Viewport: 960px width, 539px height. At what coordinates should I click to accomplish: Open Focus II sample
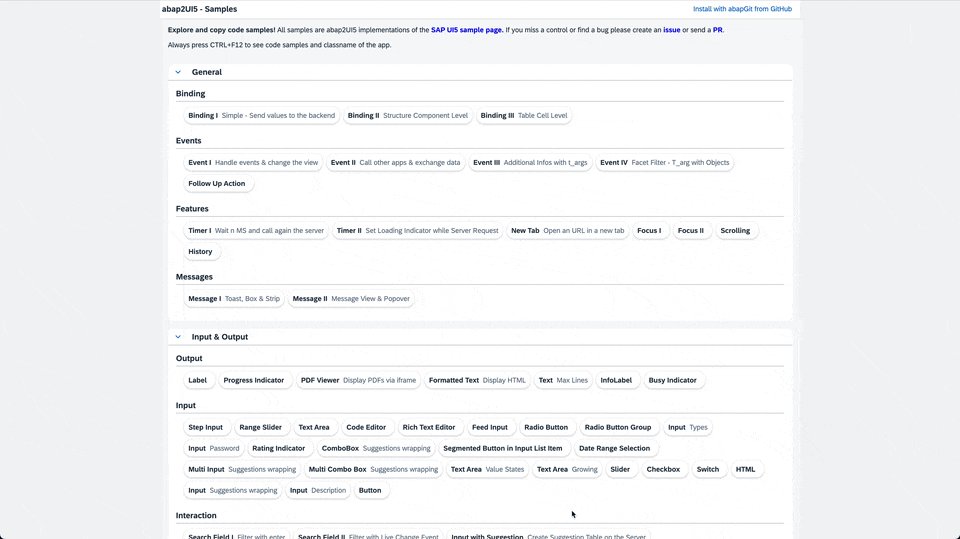click(x=691, y=230)
